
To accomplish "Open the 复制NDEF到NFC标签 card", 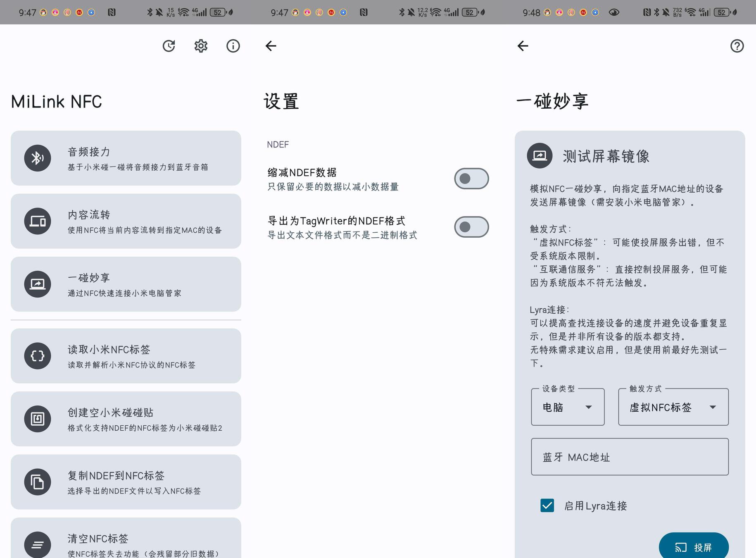I will 126,482.
